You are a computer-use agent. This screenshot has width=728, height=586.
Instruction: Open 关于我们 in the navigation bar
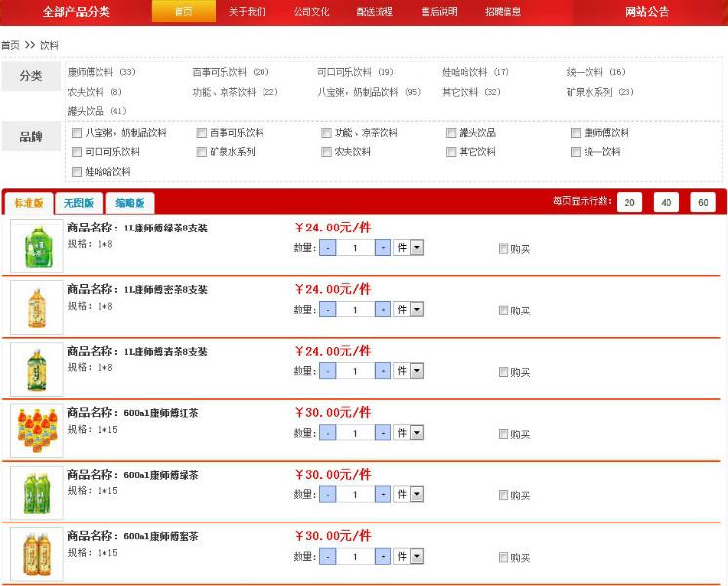[248, 11]
